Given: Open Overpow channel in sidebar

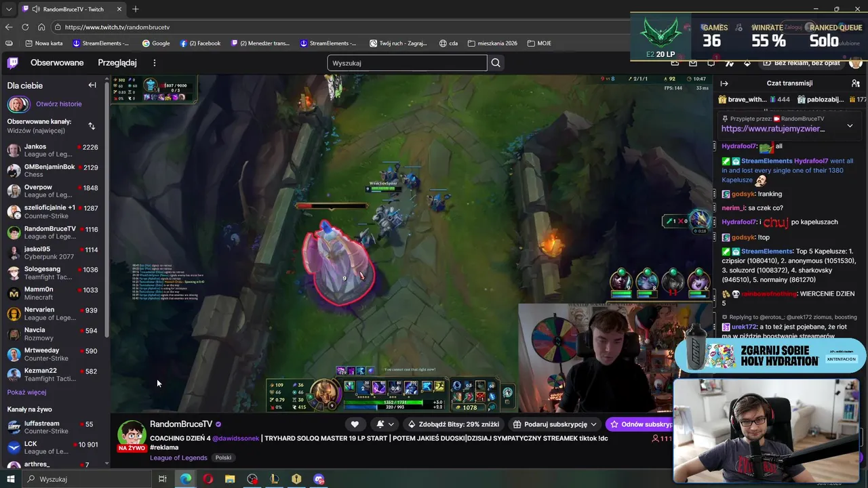Looking at the screenshot, I should click(53, 191).
